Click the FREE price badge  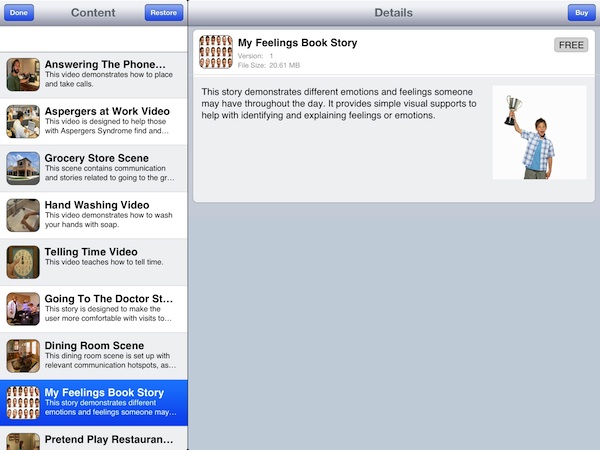click(571, 45)
